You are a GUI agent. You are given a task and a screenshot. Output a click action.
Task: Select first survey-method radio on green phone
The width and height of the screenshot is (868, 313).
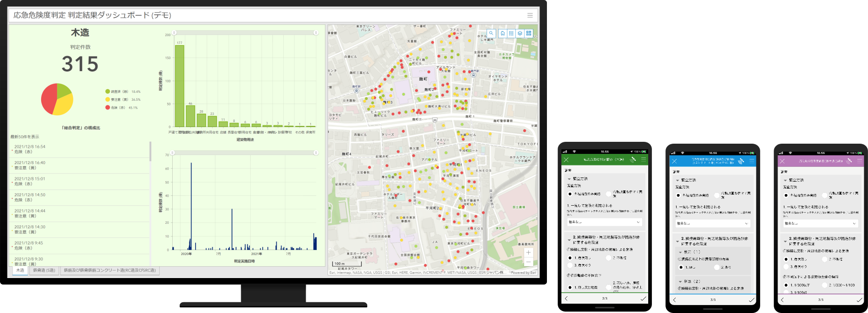click(x=570, y=194)
